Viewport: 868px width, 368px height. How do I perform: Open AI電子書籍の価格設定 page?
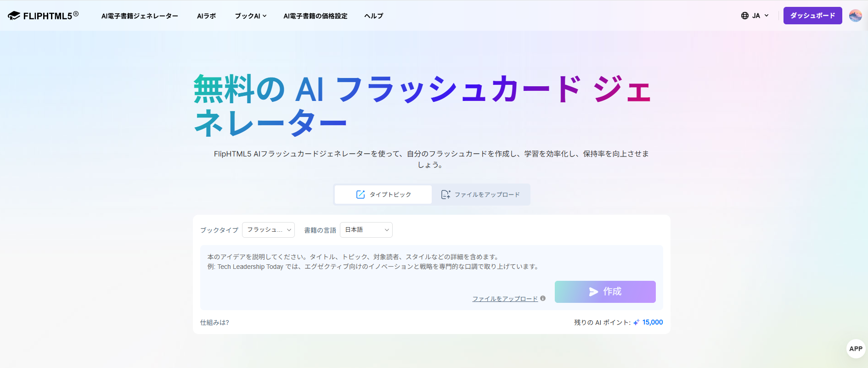[316, 16]
